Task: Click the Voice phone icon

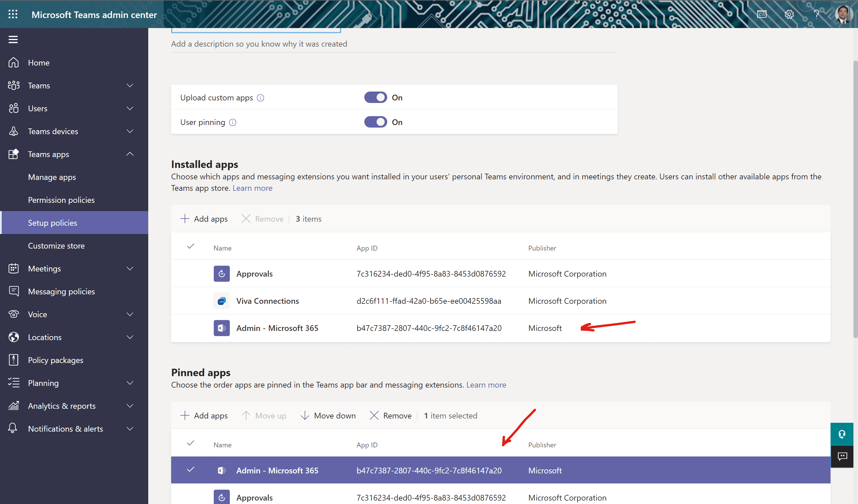Action: 14,314
